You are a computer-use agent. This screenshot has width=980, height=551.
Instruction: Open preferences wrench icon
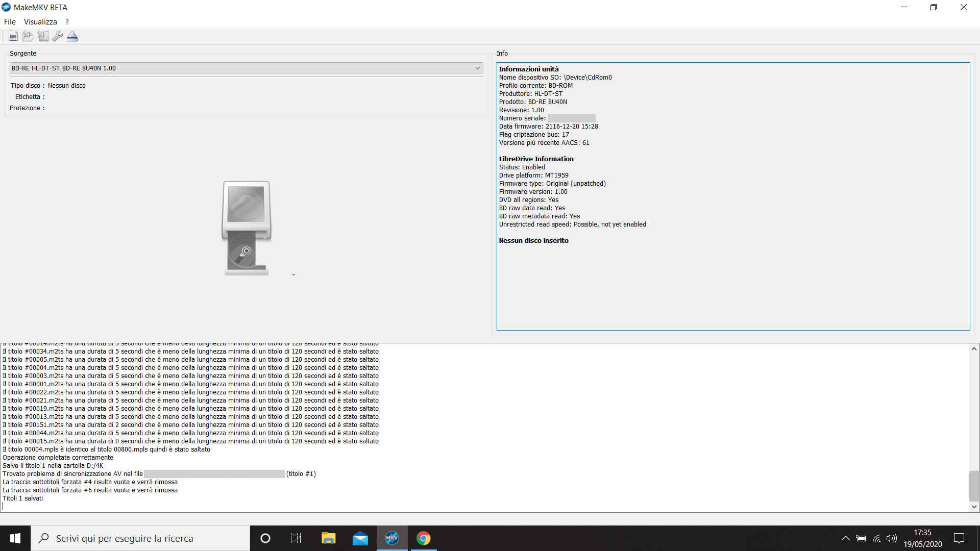pyautogui.click(x=58, y=36)
